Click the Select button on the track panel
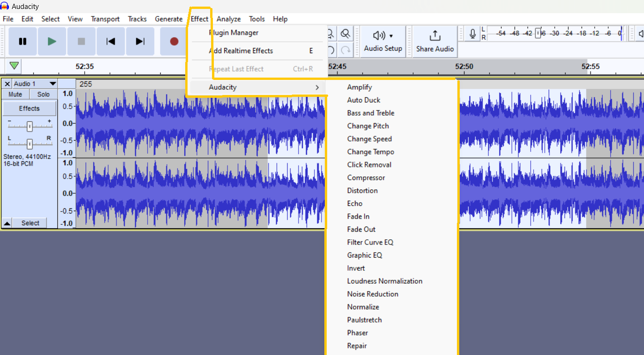Image resolution: width=644 pixels, height=355 pixels. pyautogui.click(x=30, y=222)
